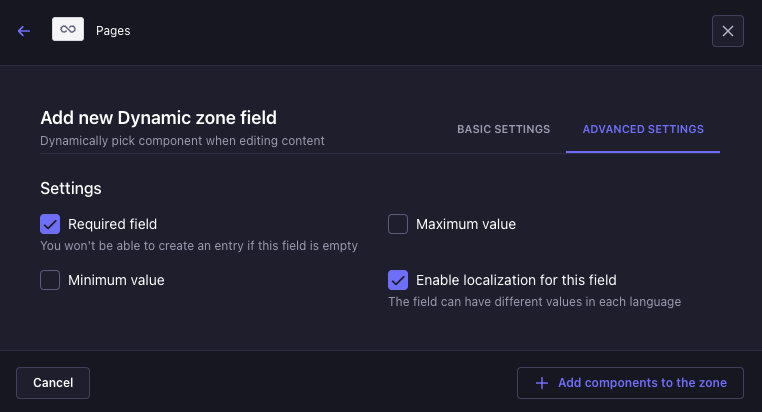Click the Settings section heading

71,188
